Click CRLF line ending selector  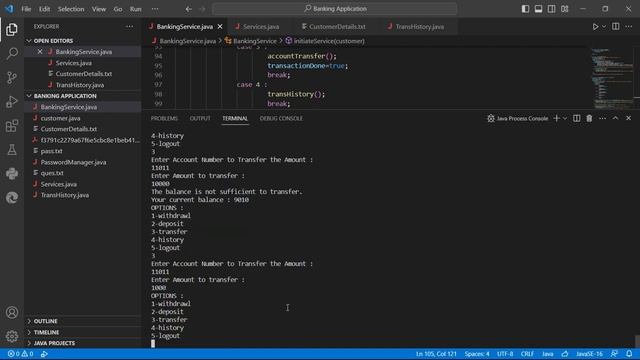(x=527, y=354)
